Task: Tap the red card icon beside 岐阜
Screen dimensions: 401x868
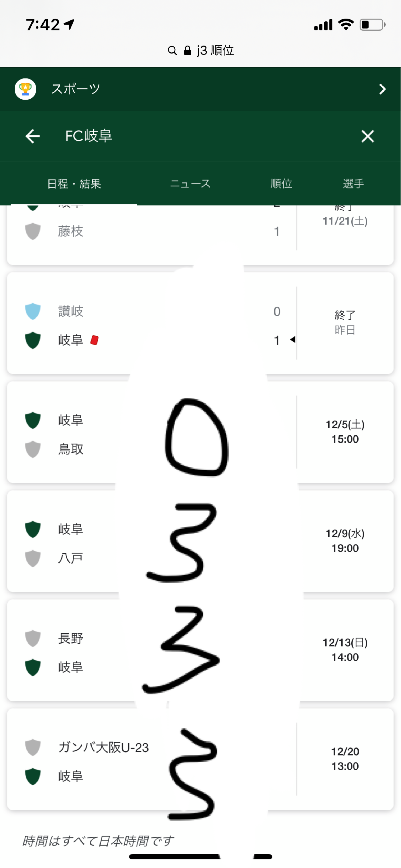Action: (x=94, y=340)
